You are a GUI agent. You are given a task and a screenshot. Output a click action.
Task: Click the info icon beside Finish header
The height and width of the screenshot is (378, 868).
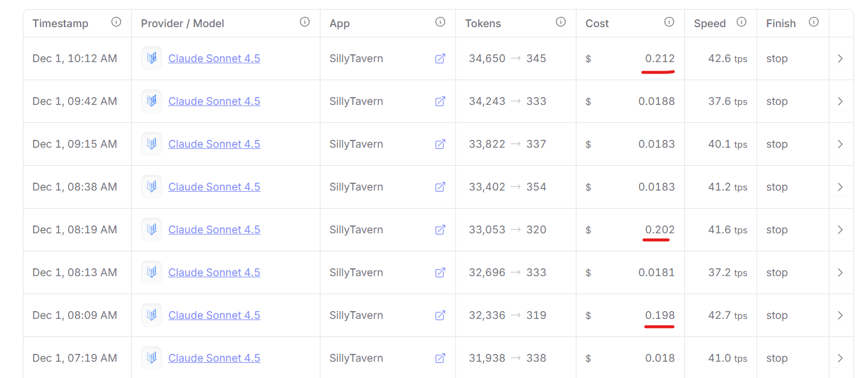tap(814, 22)
